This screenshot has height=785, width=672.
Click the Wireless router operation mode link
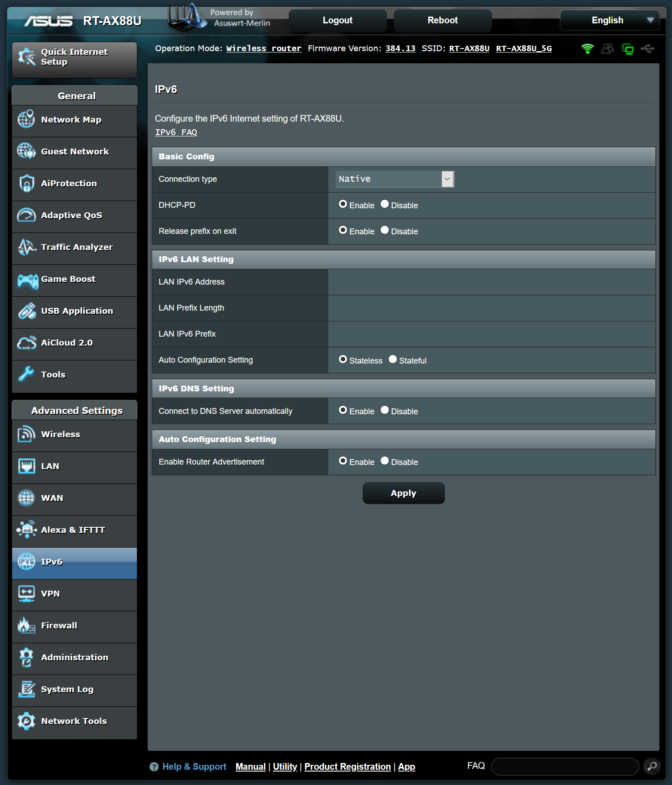tap(264, 48)
